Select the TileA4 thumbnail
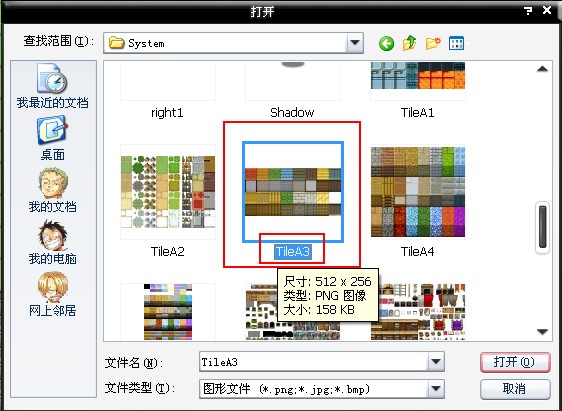 [418, 192]
